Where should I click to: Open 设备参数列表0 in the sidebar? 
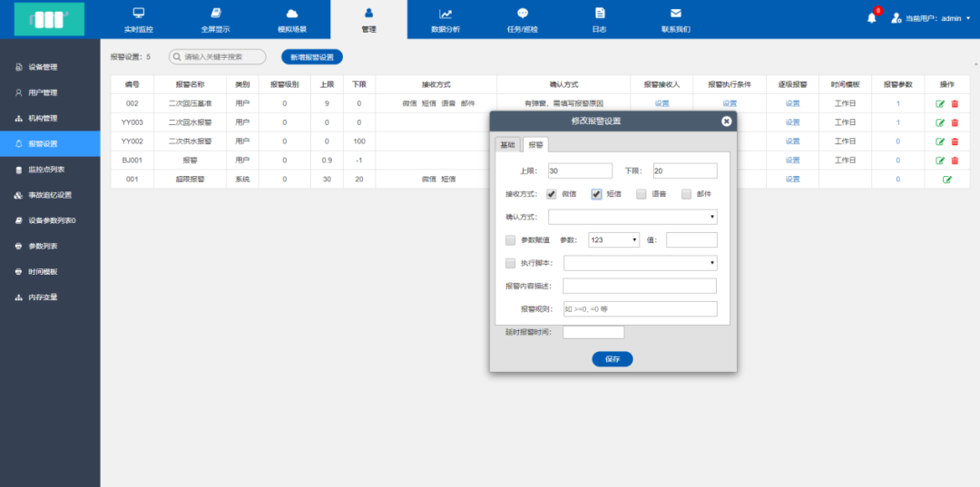point(50,220)
